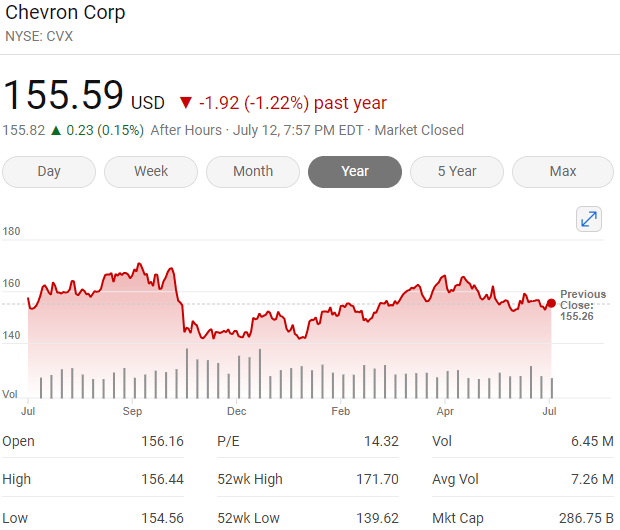Open the 5 Year chart view

(457, 172)
